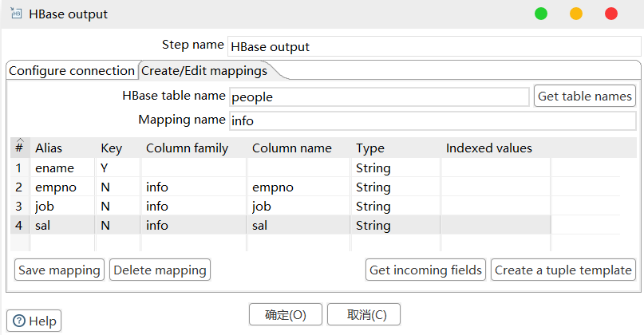Viewport: 644px width, 335px height.
Task: Sort by the # column header
Action: click(x=19, y=148)
